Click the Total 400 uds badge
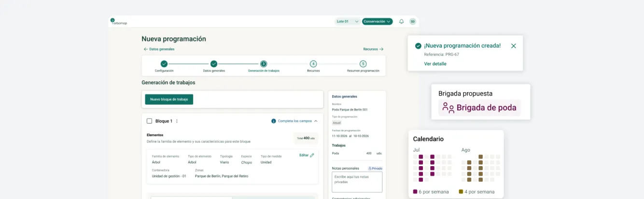 [x=306, y=138]
